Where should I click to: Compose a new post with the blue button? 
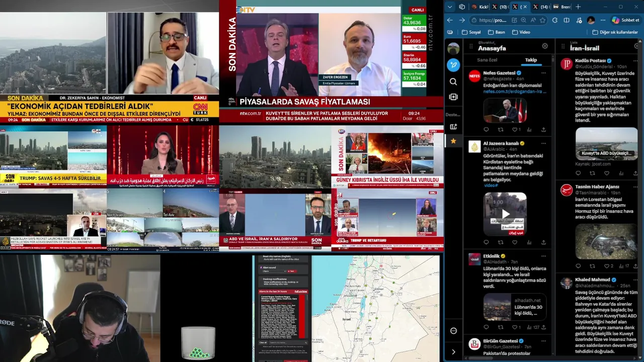pyautogui.click(x=453, y=65)
